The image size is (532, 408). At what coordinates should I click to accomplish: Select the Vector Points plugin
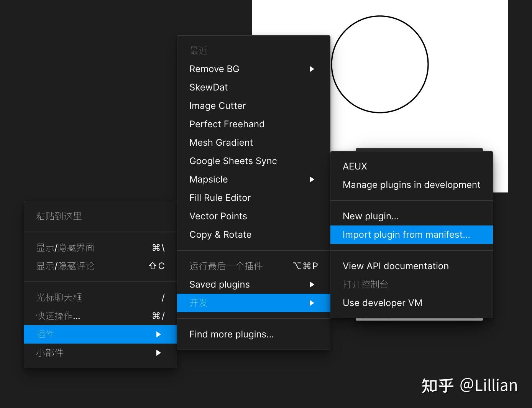218,216
